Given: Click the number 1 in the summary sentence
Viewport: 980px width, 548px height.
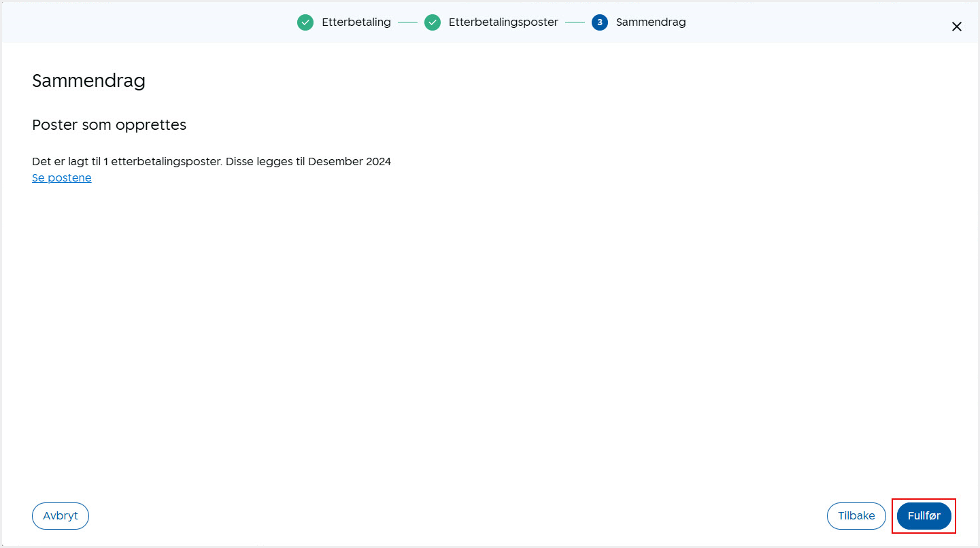Looking at the screenshot, I should click(106, 162).
